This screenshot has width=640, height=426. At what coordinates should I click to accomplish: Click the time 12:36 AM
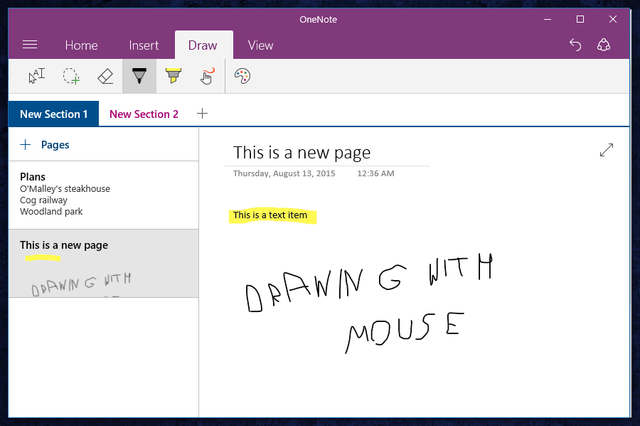pos(376,173)
